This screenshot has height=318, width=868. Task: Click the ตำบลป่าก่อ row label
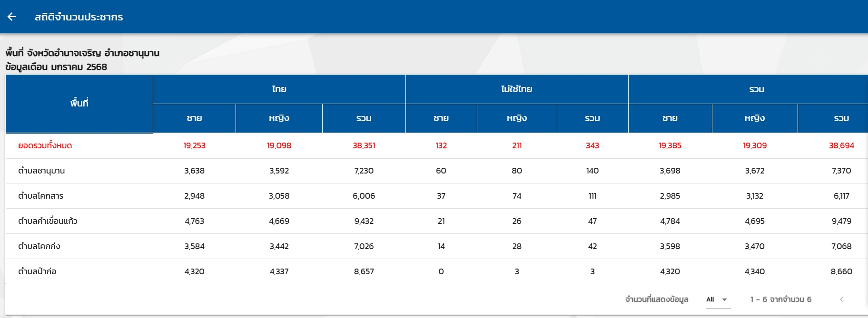pos(37,271)
